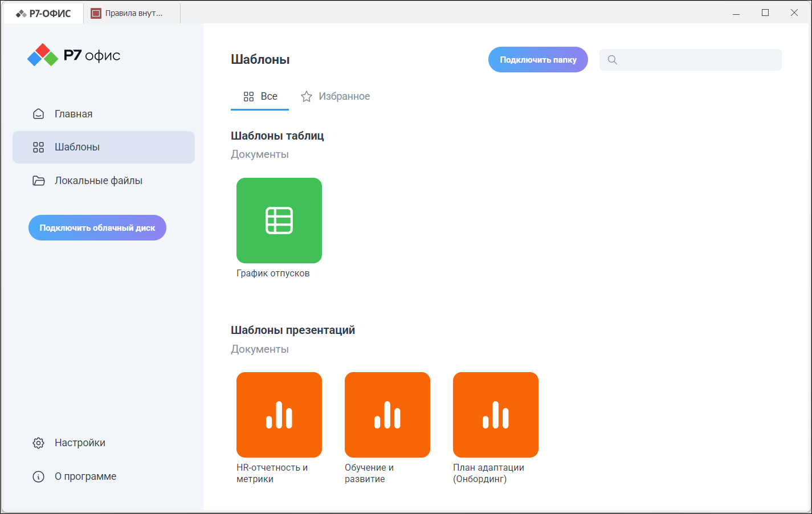This screenshot has height=514, width=812.
Task: Click the Подключить папку button
Action: (538, 60)
